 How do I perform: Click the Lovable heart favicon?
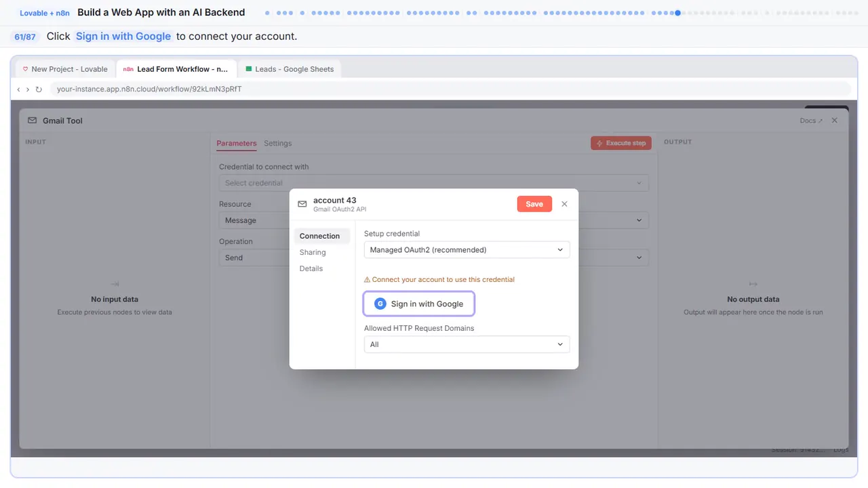(26, 69)
